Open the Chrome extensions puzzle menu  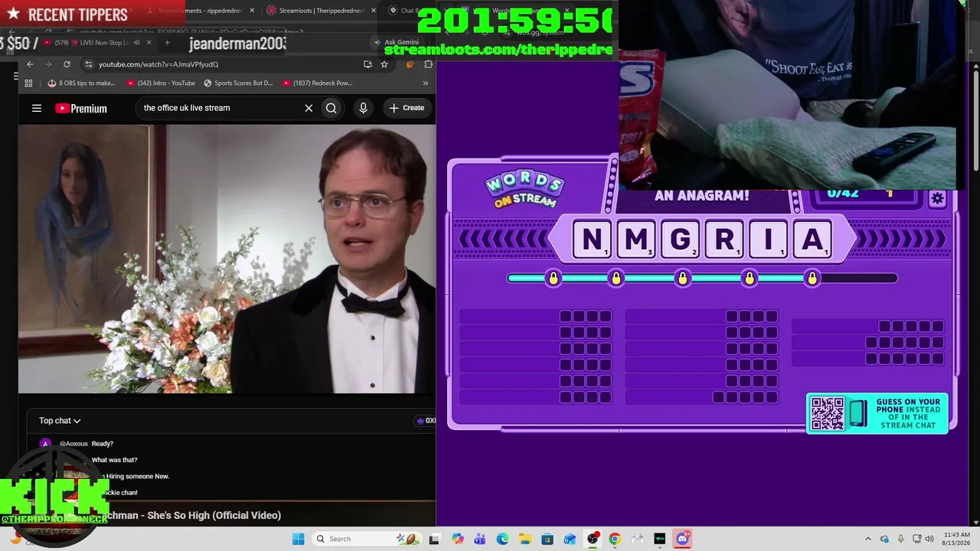pos(428,64)
